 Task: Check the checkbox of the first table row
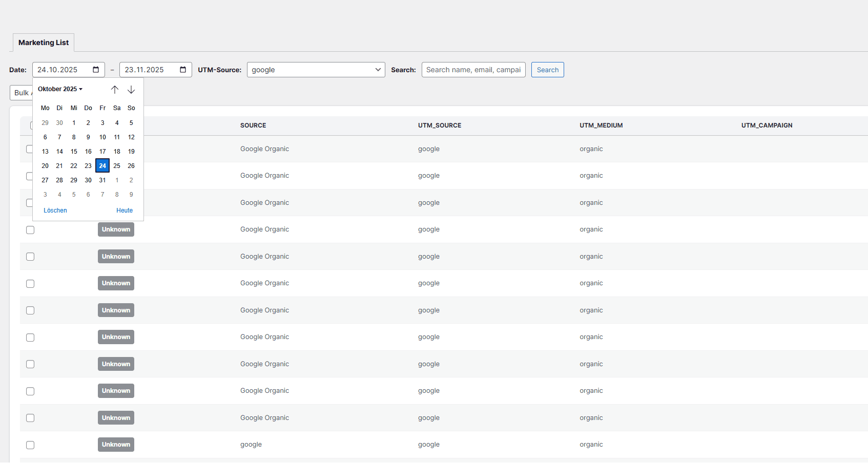click(x=30, y=149)
